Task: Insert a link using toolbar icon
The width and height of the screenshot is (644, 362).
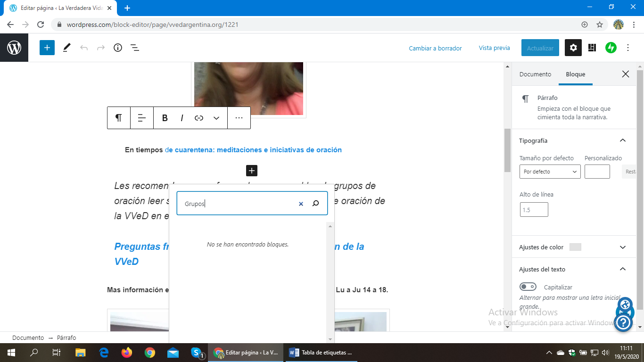Action: [x=199, y=118]
